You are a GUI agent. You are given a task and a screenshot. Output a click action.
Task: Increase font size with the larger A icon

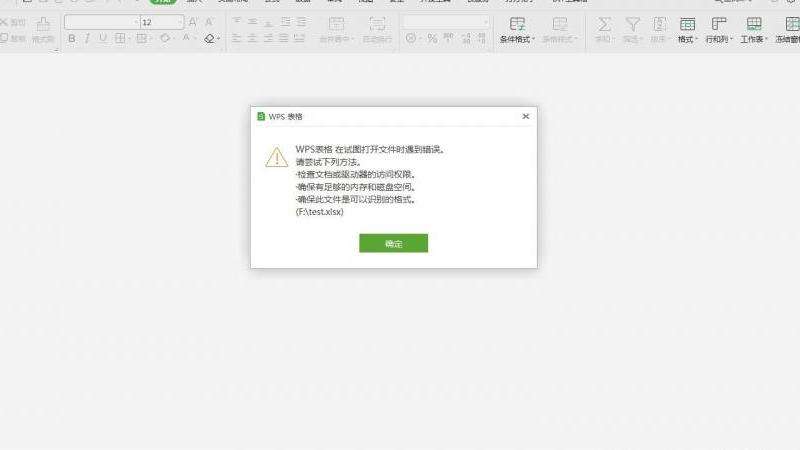[193, 22]
